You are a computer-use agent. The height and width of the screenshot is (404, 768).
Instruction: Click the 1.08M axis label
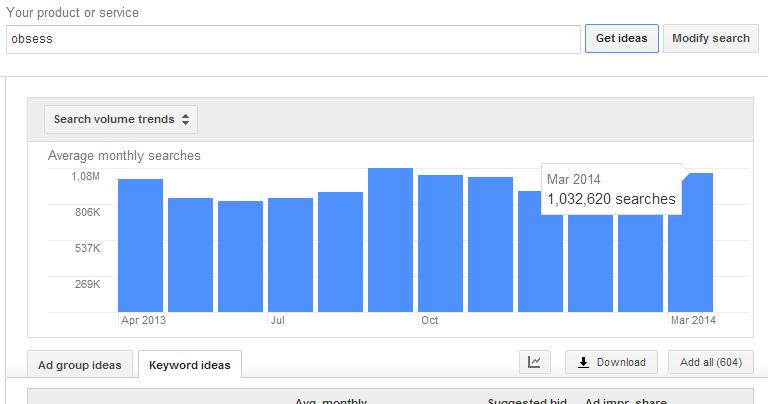coord(85,176)
